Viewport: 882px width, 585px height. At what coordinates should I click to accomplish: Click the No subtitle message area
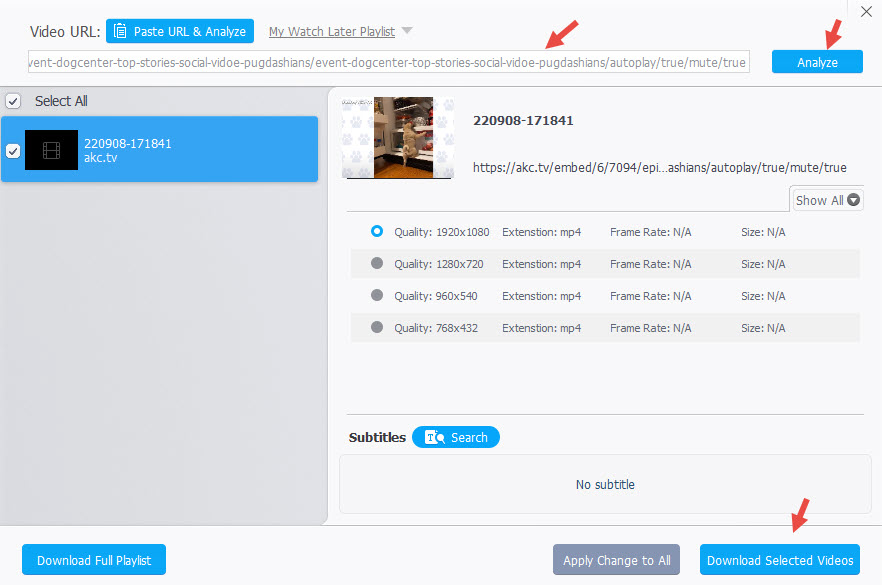605,484
